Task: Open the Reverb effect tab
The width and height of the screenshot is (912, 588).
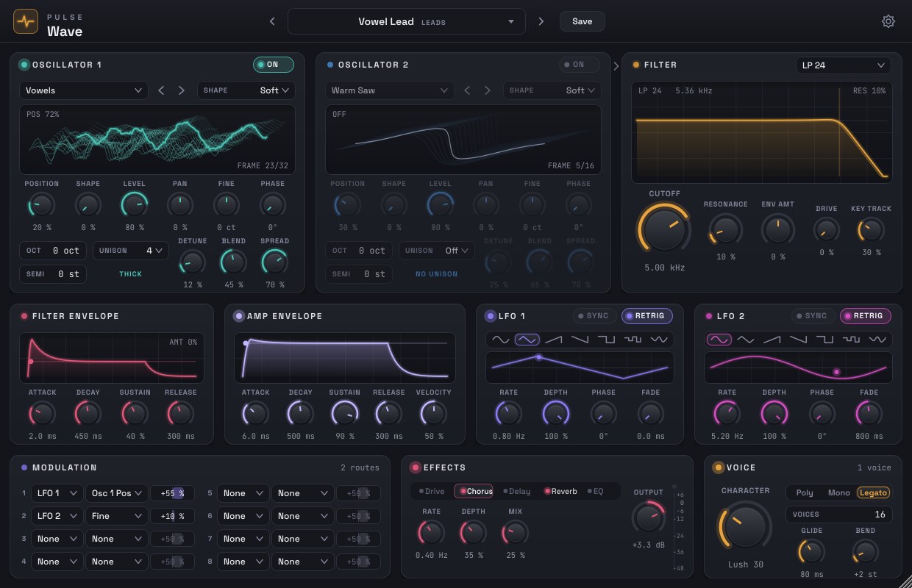Action: pos(560,491)
